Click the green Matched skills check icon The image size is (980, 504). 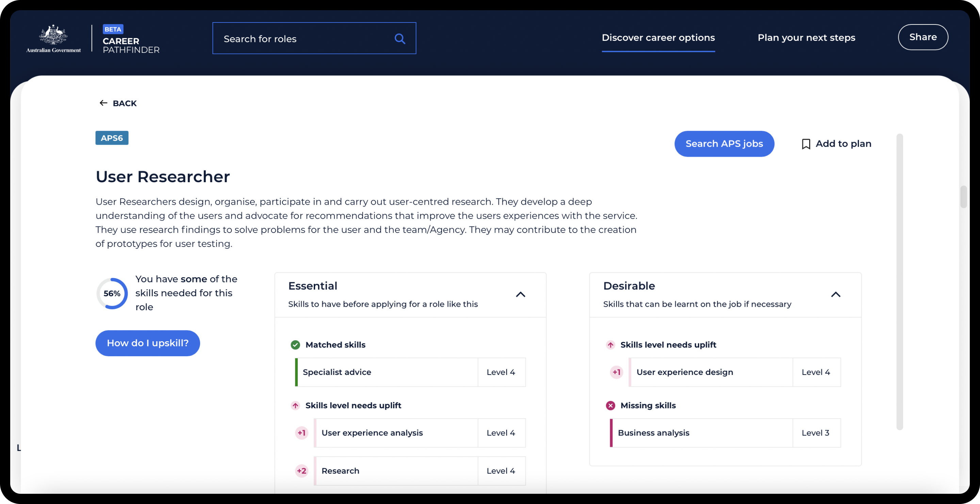coord(295,345)
